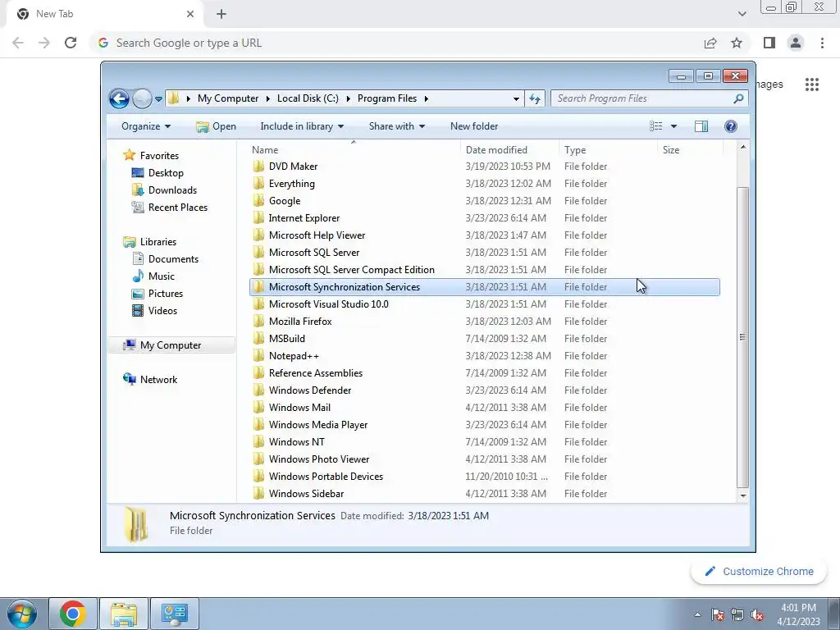Select the Notepad++ folder icon
Screen dimensions: 840x630
coord(258,356)
